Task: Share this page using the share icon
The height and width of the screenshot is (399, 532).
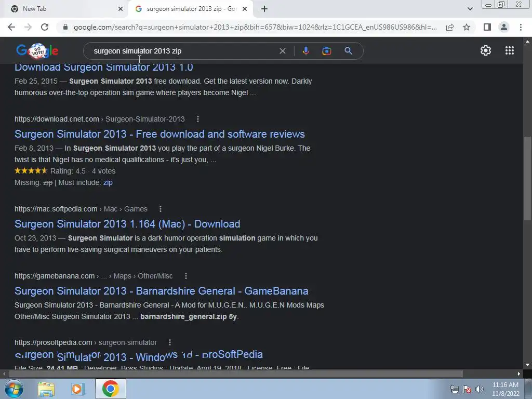Action: [x=450, y=27]
